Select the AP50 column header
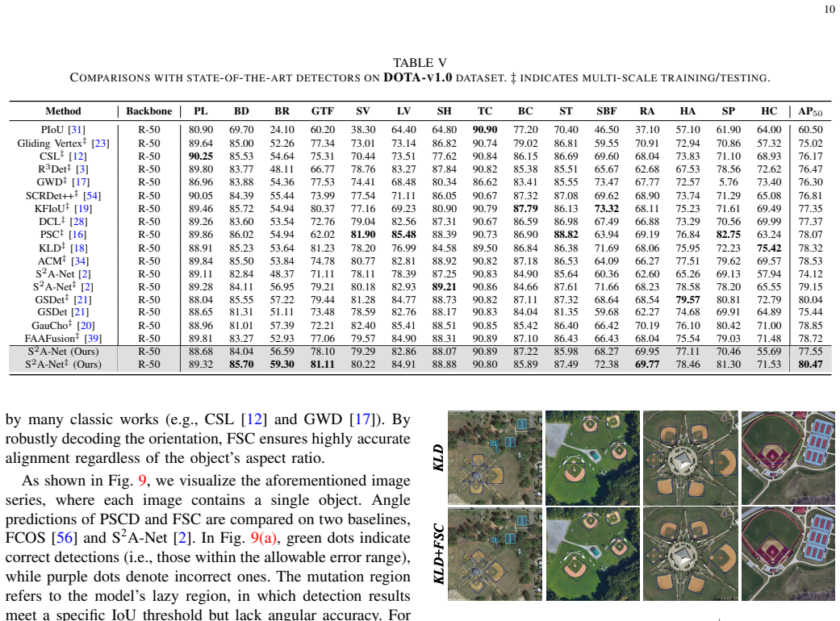This screenshot has width=840, height=621. [810, 111]
